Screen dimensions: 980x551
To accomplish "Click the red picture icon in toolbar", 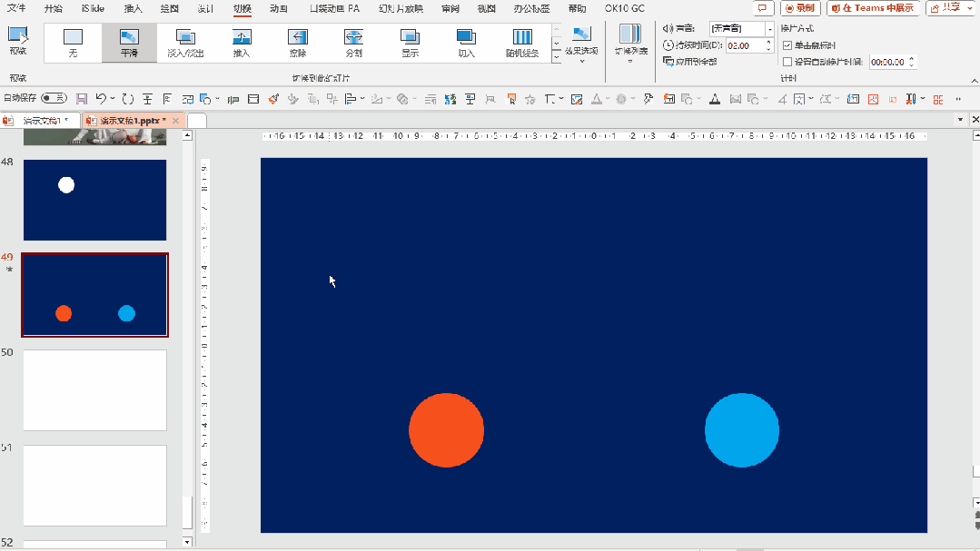I will pyautogui.click(x=873, y=99).
